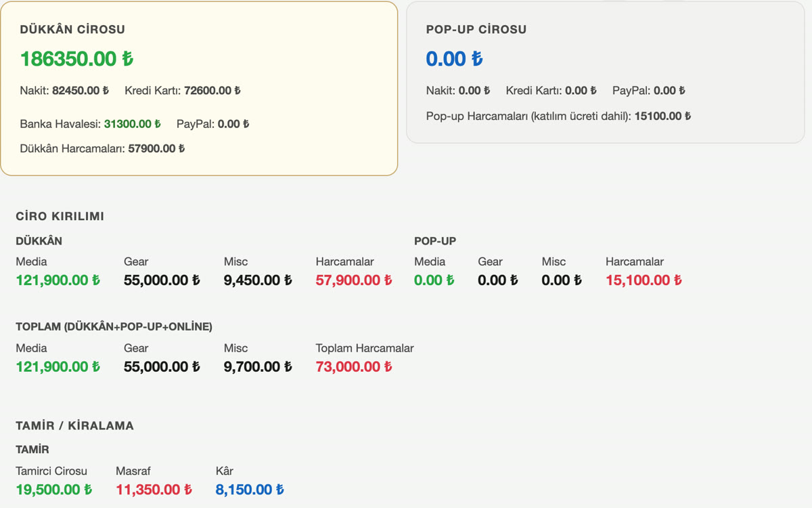Select Toplam Media value 121,900.00 ₺
This screenshot has width=812, height=508.
pos(58,366)
